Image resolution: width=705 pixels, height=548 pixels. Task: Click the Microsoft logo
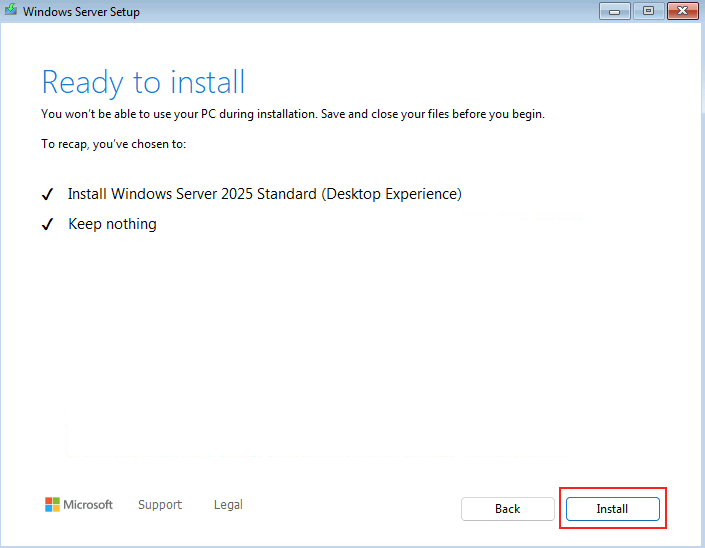79,504
